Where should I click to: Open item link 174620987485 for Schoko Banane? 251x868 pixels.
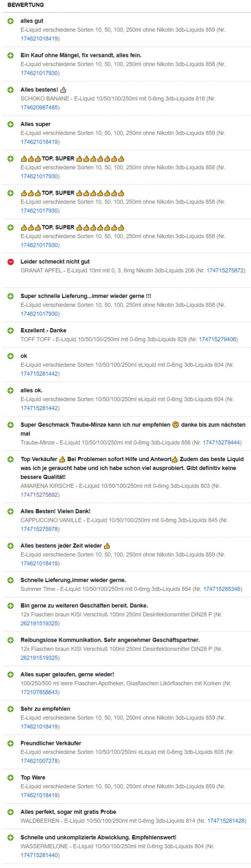[39, 107]
